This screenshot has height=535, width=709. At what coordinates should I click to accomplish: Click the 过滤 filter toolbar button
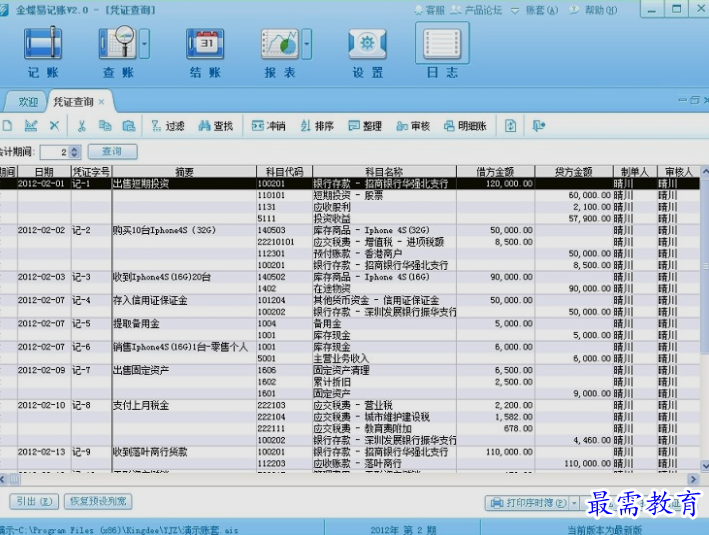(x=168, y=126)
